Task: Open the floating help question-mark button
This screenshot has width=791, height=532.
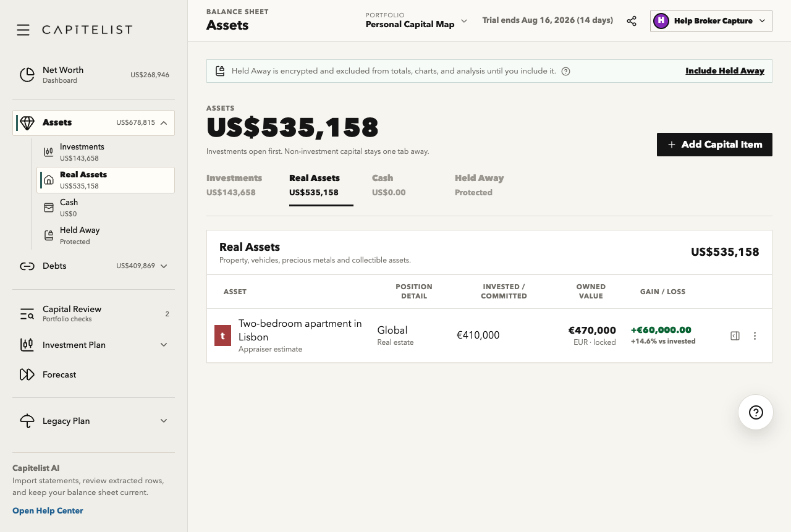Action: (x=756, y=412)
